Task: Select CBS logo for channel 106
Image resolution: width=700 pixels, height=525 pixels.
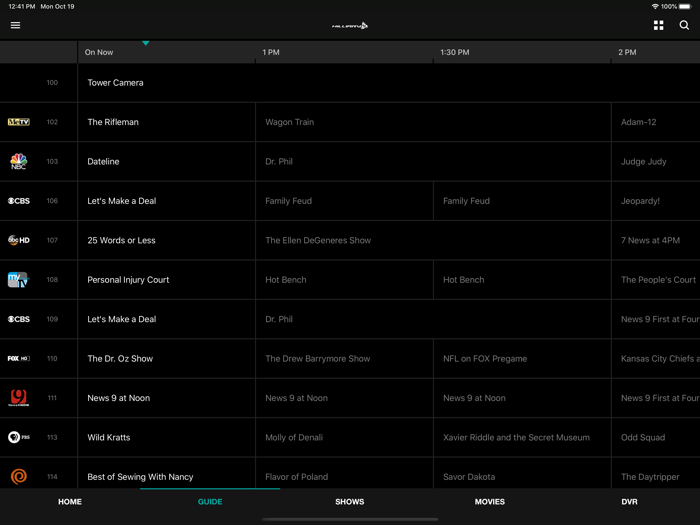Action: point(19,201)
